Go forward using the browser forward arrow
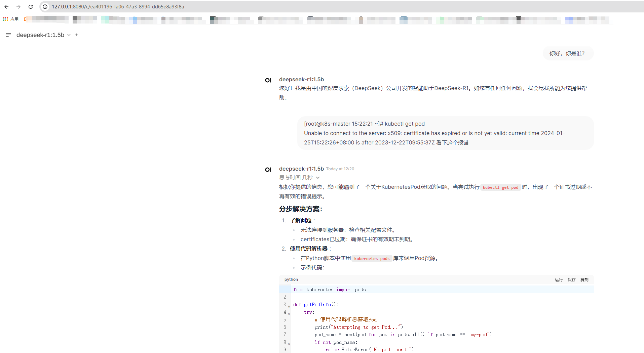 18,7
